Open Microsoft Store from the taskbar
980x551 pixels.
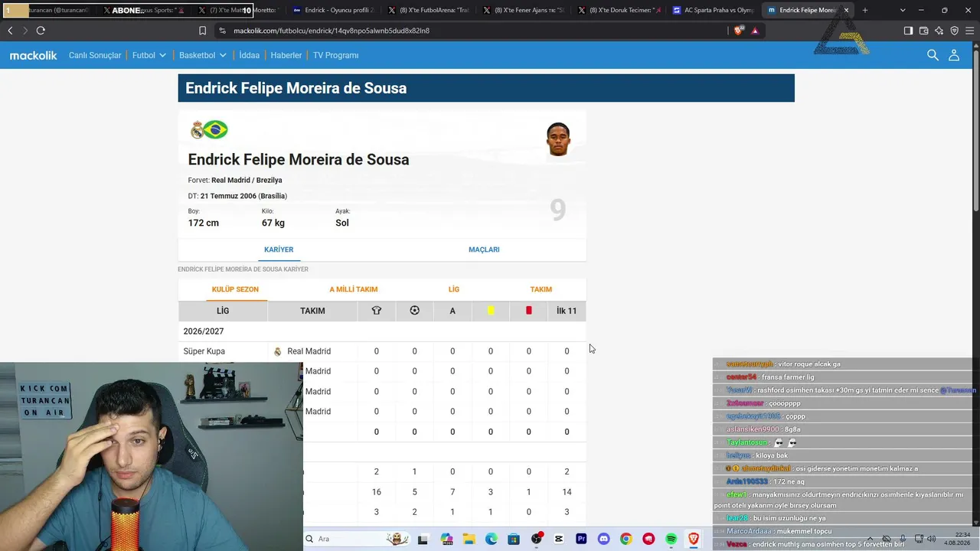513,539
